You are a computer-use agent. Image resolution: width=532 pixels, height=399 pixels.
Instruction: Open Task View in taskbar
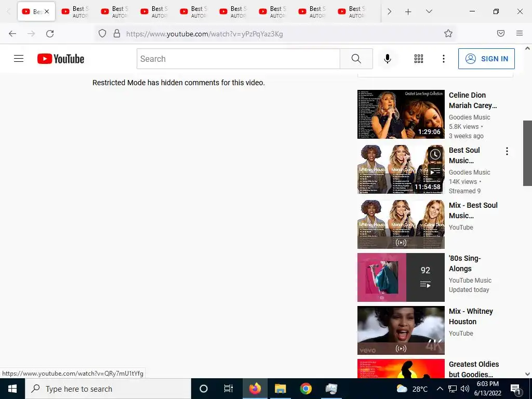tap(229, 389)
